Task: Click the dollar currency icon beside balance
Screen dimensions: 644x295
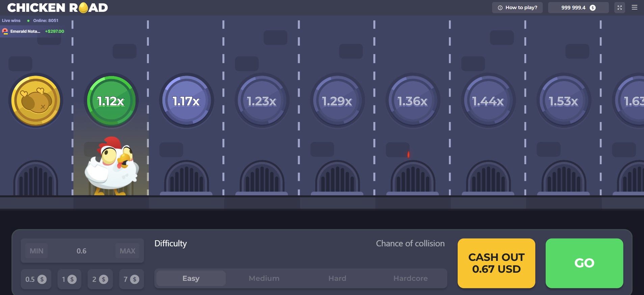Action: point(593,7)
